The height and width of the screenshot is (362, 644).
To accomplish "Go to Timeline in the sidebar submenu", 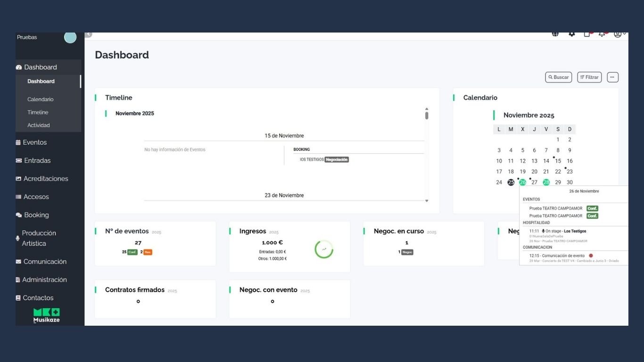I will coord(38,112).
